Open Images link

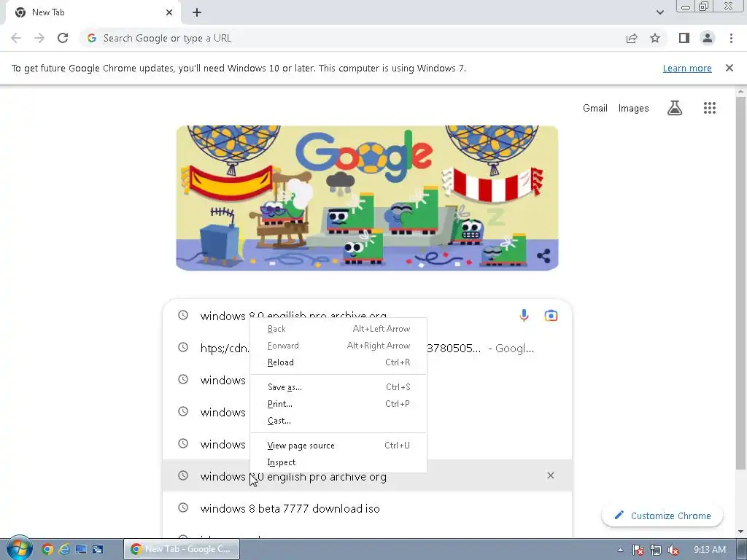pyautogui.click(x=633, y=108)
